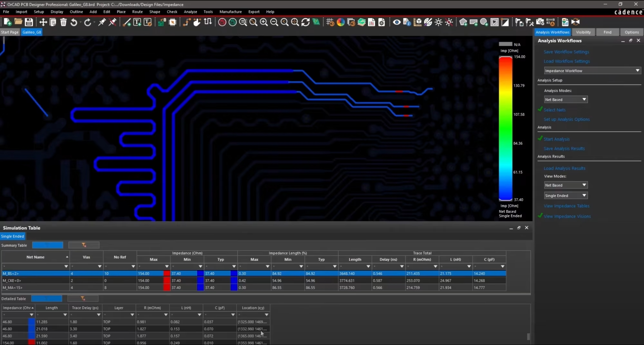
Task: Select the Slide routing tool
Action: pos(197,22)
